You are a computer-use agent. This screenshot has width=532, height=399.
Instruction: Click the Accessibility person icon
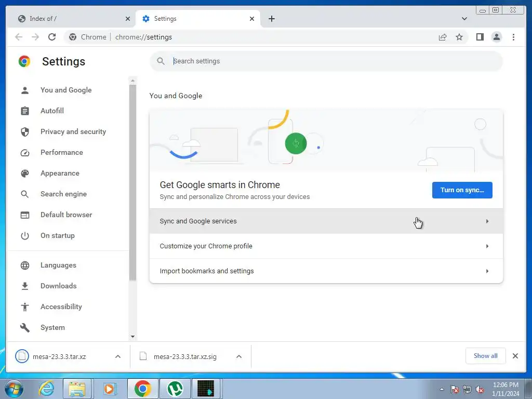[x=25, y=307]
